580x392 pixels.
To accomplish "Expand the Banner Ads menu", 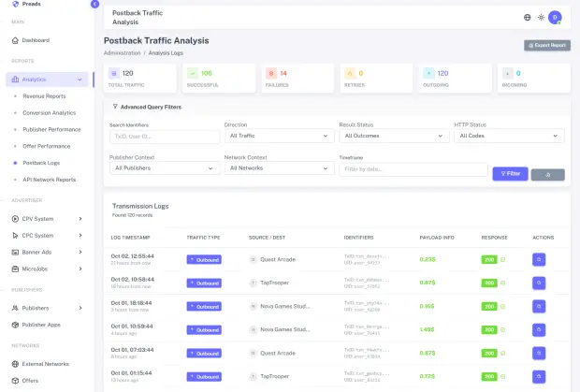I will pyautogui.click(x=47, y=253).
